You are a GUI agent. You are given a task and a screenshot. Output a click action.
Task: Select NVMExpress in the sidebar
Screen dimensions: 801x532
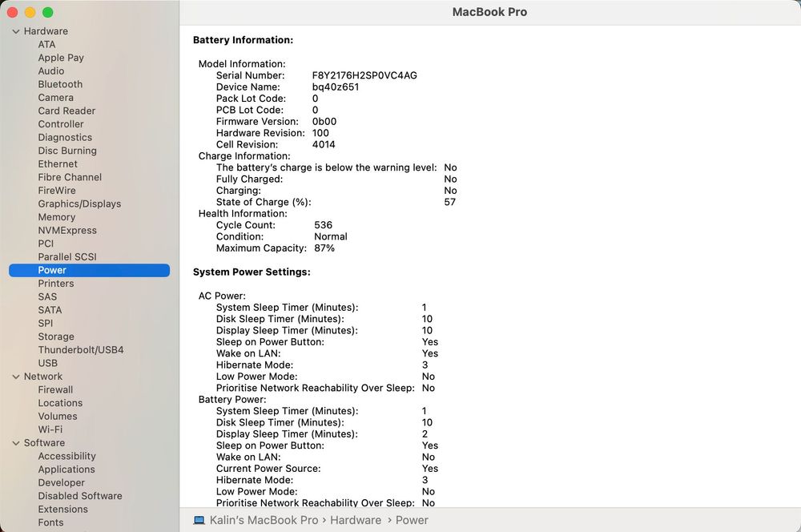(x=67, y=231)
